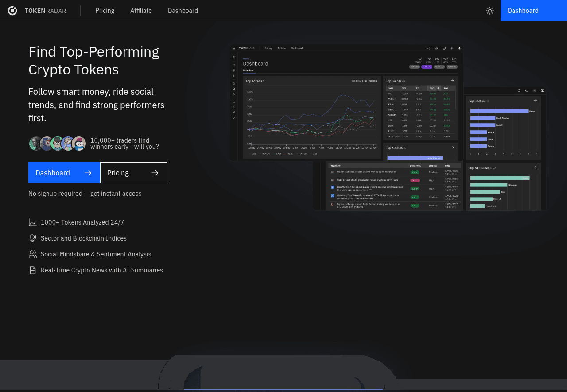The height and width of the screenshot is (392, 567).
Task: Click the chart icon beside 1000+ Tokens Analyzed
Action: point(32,222)
